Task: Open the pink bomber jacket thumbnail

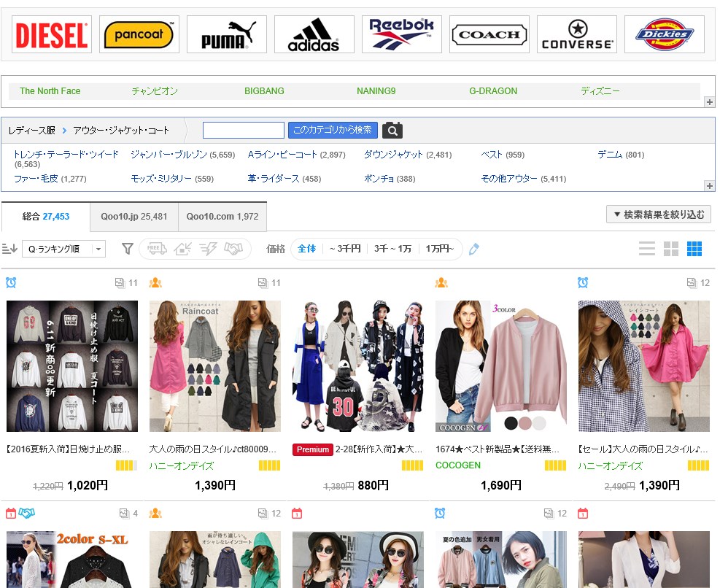Action: pos(501,366)
